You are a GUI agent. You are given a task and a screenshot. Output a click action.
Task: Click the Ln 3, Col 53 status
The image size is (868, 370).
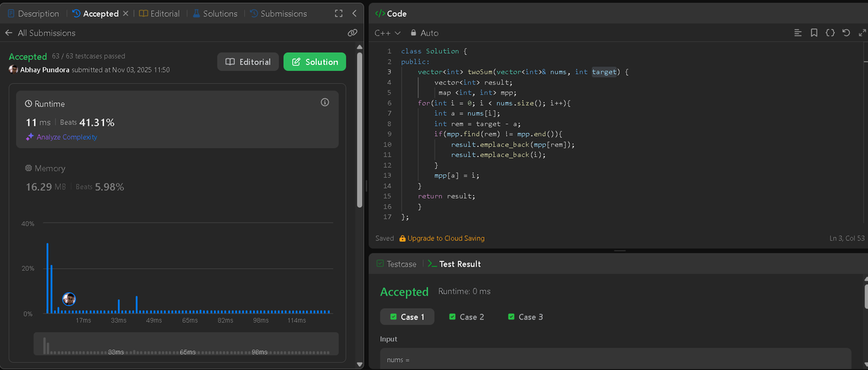[846, 238]
